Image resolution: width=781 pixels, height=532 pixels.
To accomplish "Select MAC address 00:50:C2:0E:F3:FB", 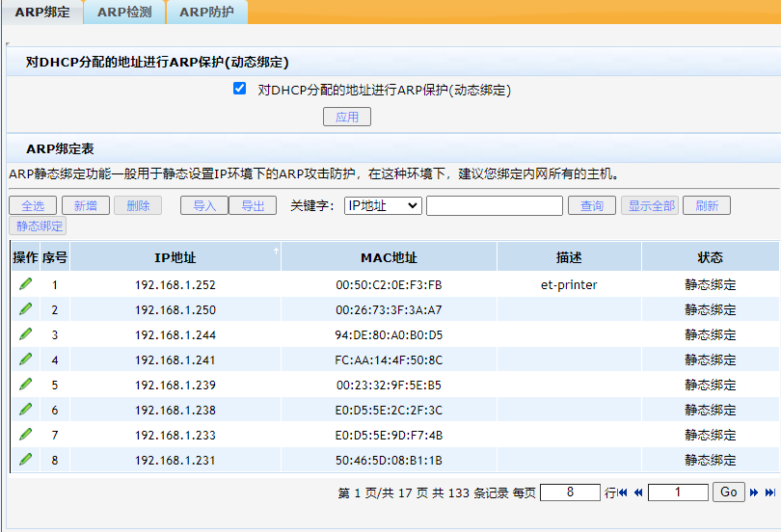I will 389,284.
